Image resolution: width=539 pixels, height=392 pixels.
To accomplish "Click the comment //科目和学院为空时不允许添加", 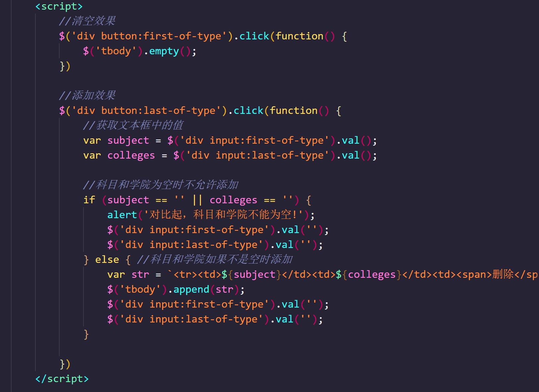I will [161, 185].
